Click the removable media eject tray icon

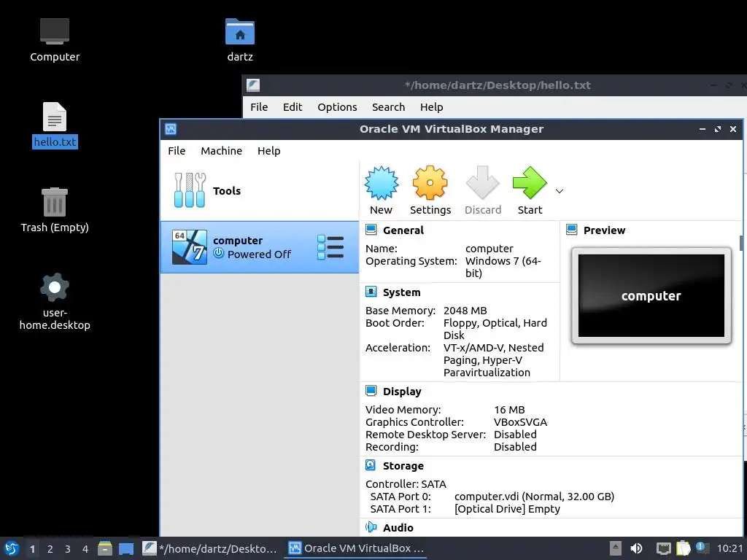click(x=616, y=548)
